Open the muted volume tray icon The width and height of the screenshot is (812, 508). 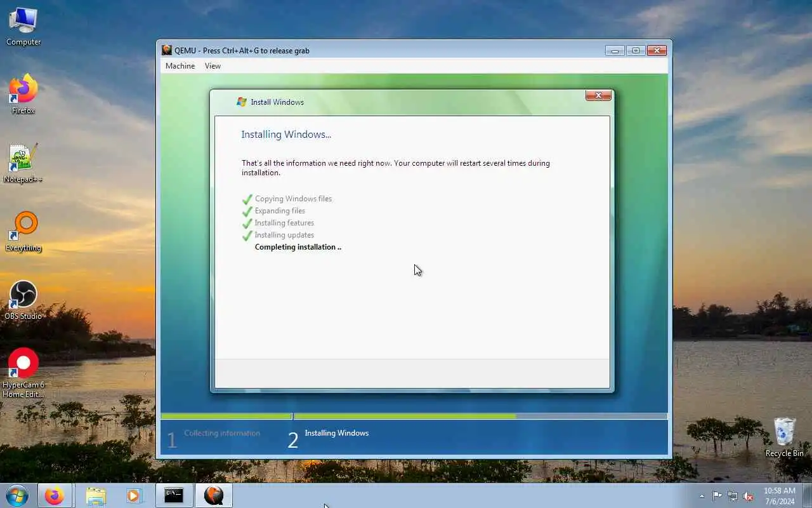click(748, 496)
